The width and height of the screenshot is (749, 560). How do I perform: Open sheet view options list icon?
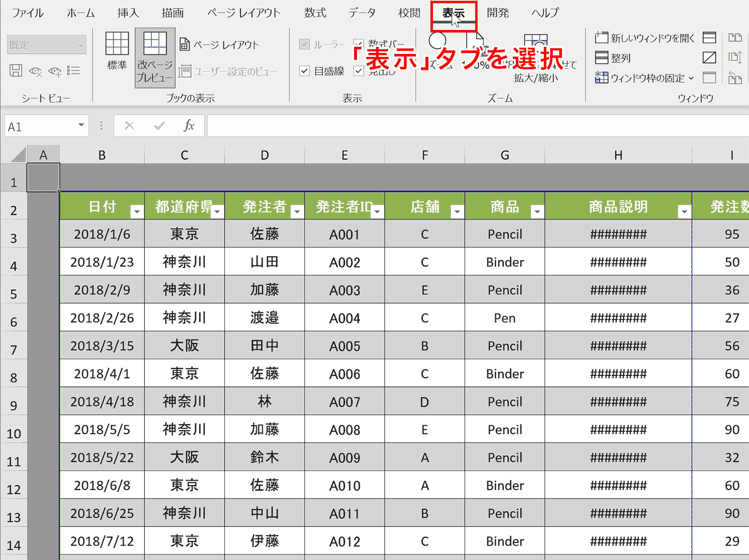73,71
